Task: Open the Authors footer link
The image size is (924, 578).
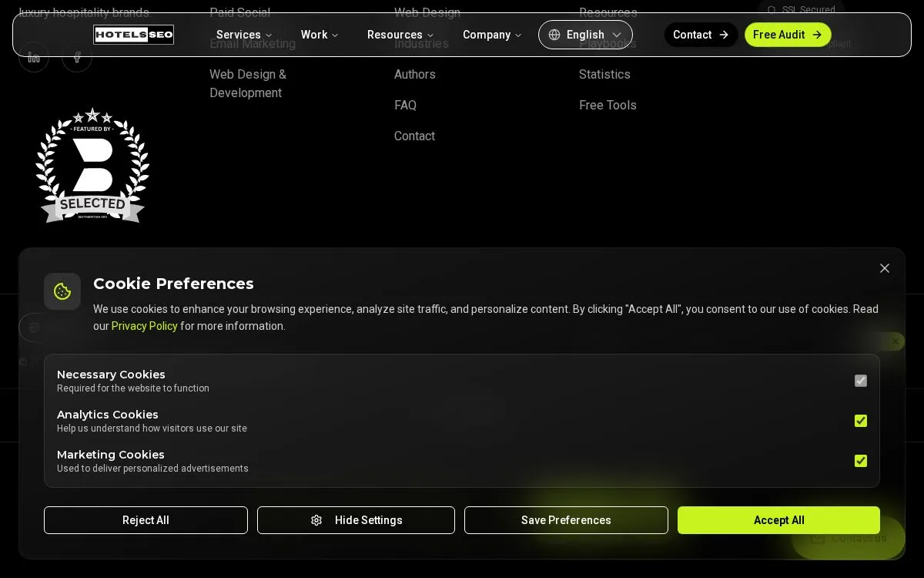Action: click(x=415, y=75)
